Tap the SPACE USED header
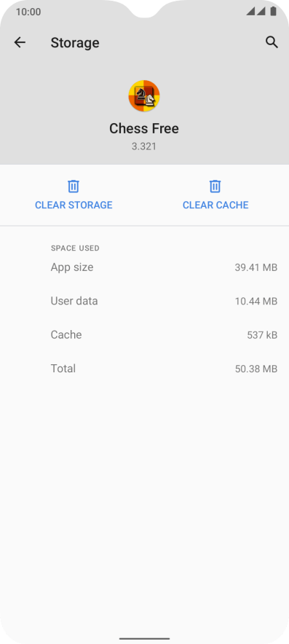This screenshot has width=289, height=644. (75, 248)
